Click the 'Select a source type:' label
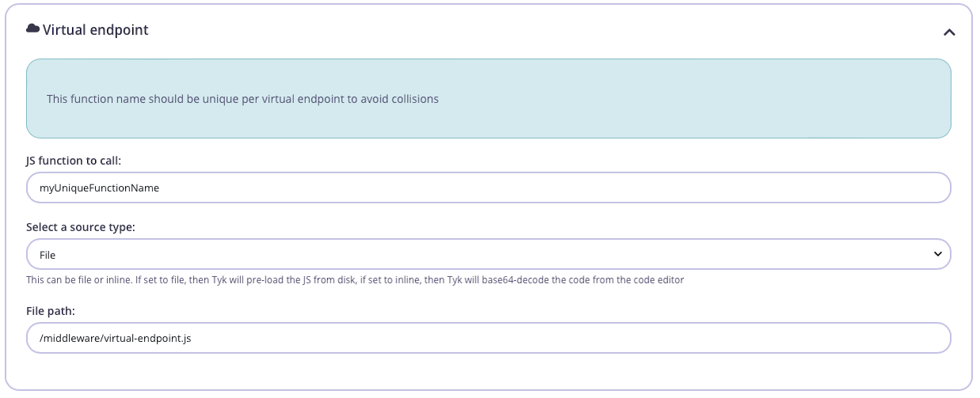This screenshot has height=398, width=980. pyautogui.click(x=81, y=227)
